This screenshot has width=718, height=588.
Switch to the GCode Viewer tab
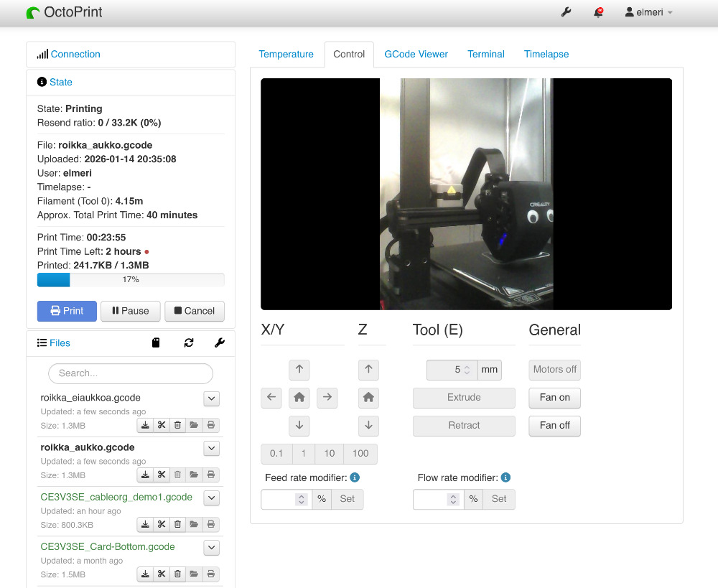point(416,54)
